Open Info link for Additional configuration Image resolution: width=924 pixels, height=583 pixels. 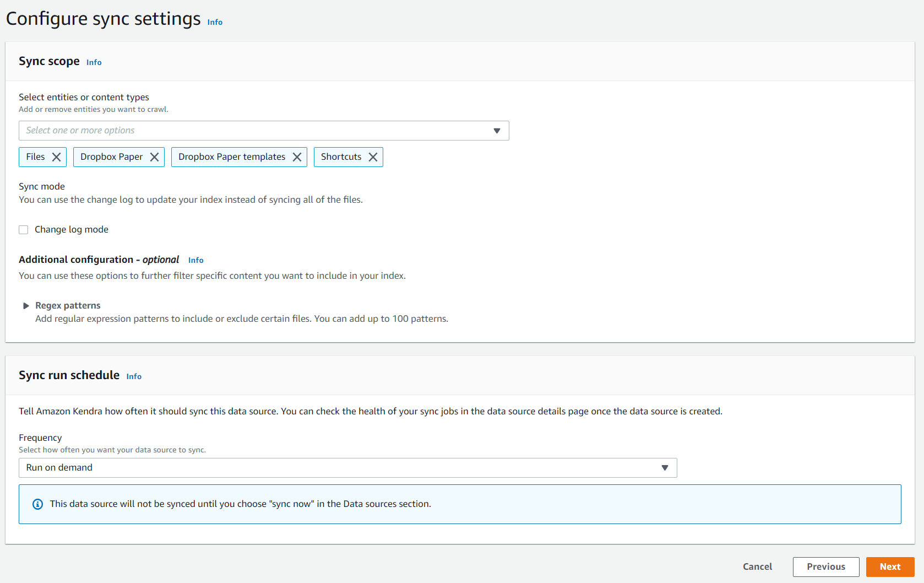pyautogui.click(x=195, y=260)
